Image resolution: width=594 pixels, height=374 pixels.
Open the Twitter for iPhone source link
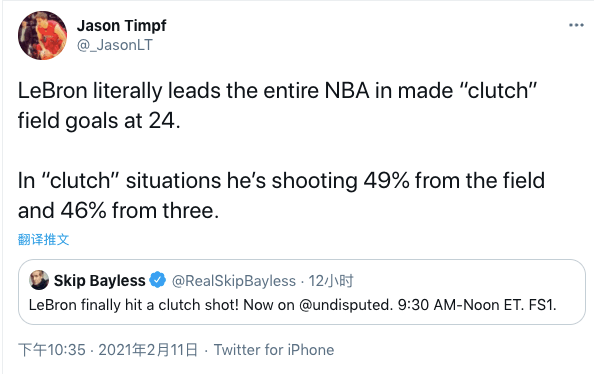pos(274,349)
